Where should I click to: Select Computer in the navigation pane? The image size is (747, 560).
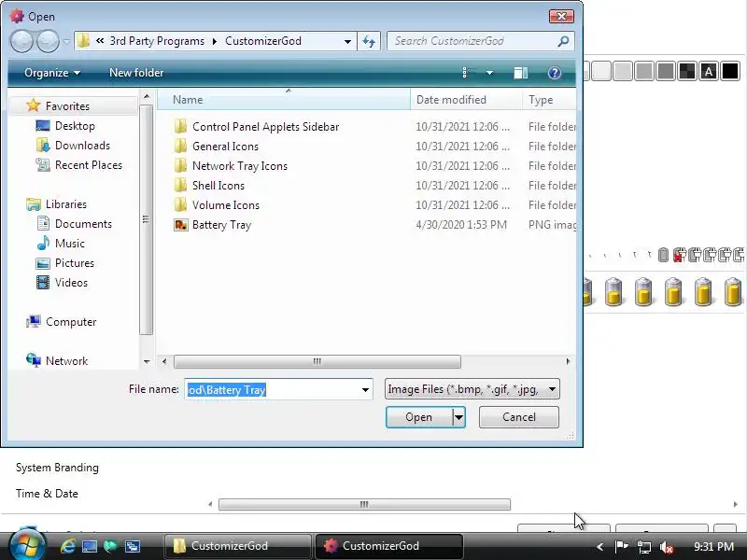71,322
